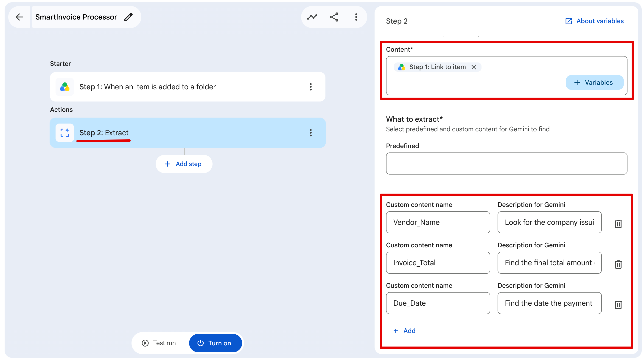Open the top bar more-options menu

pos(356,17)
